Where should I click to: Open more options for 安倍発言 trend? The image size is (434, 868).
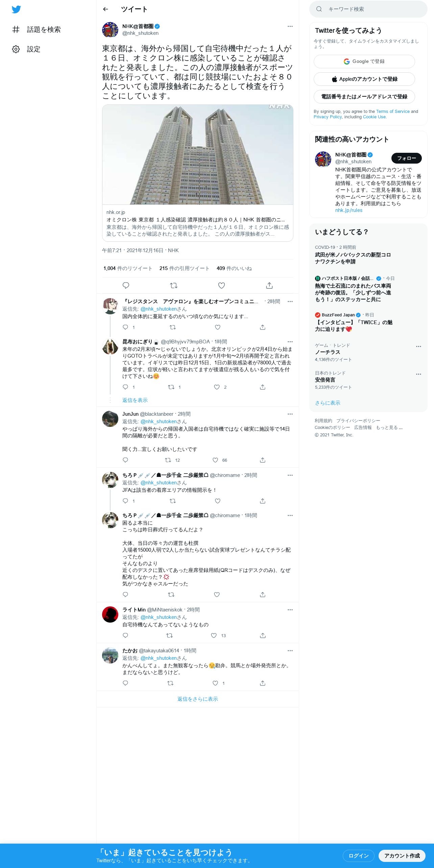coord(418,374)
